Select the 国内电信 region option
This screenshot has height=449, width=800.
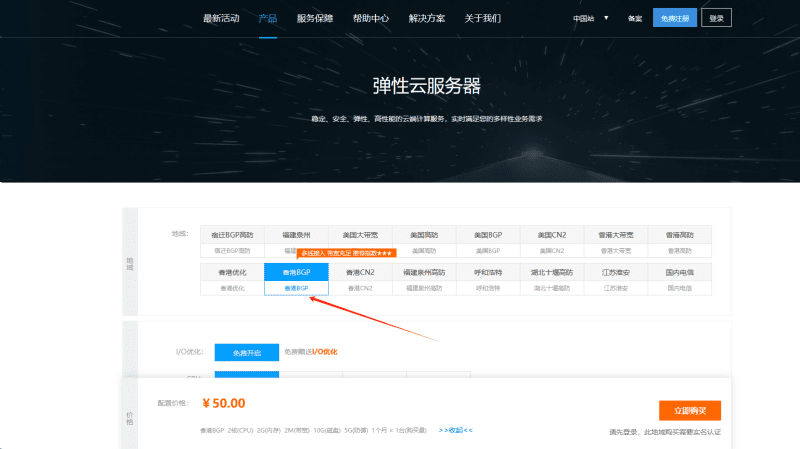tap(680, 279)
